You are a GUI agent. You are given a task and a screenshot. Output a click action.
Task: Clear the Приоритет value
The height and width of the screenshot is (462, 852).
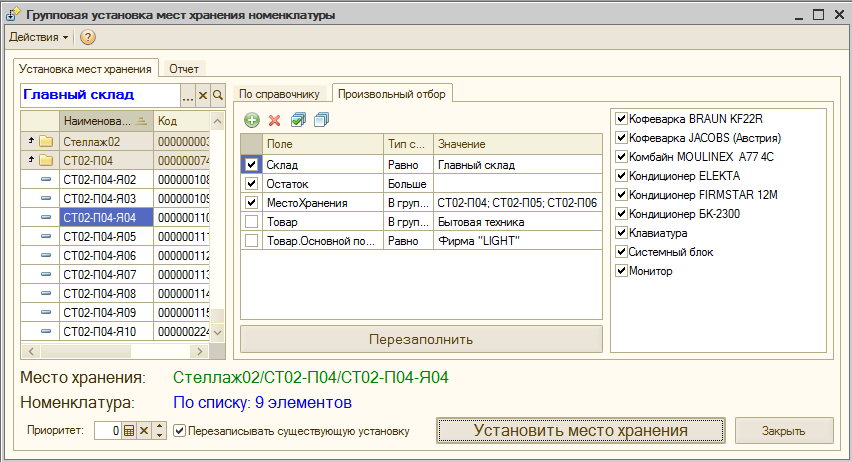tap(144, 431)
